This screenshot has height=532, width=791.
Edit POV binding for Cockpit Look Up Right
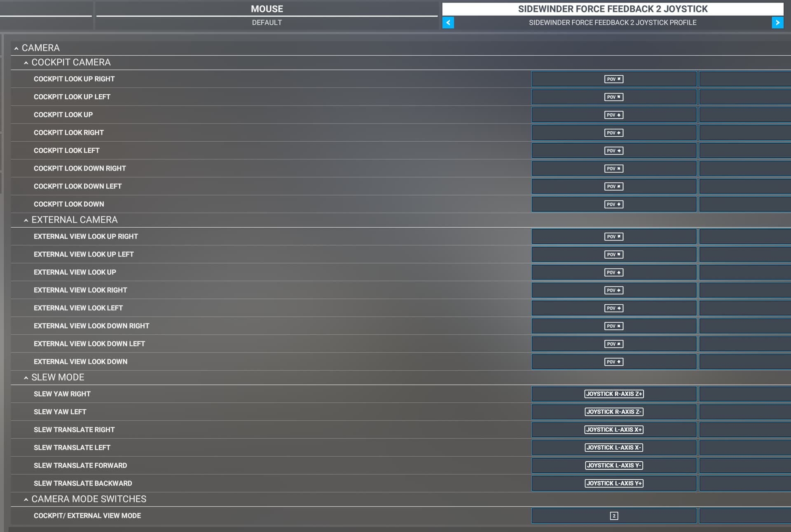[614, 79]
